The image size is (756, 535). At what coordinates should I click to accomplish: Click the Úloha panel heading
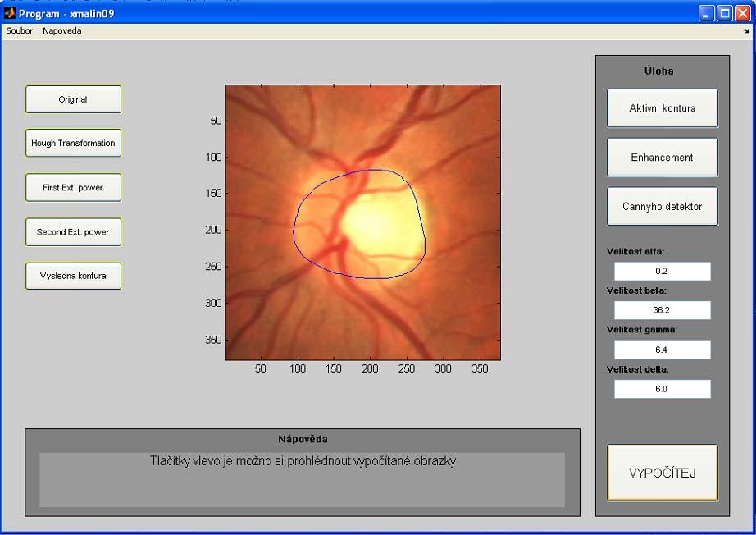[658, 71]
